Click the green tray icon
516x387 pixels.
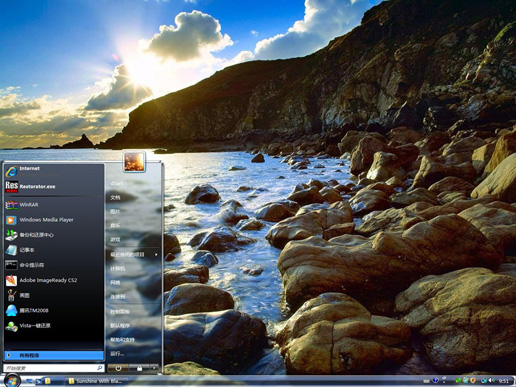458,381
